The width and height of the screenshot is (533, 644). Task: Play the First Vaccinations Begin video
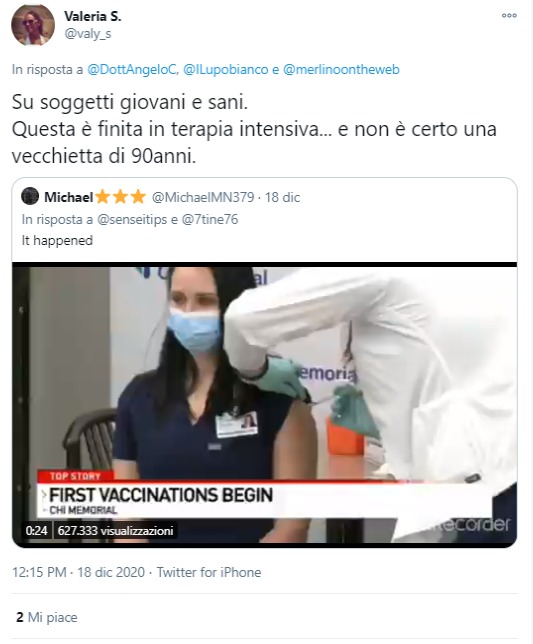click(264, 405)
